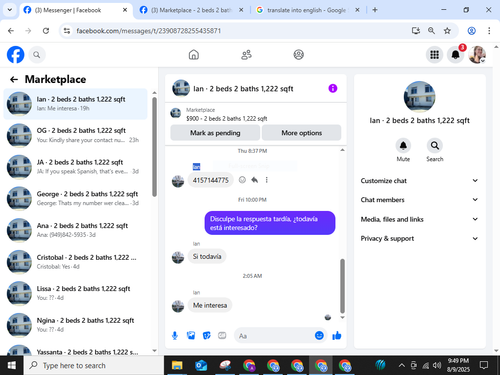Open the browser zoom magnifier icon
This screenshot has height=375, width=500.
coord(431,31)
